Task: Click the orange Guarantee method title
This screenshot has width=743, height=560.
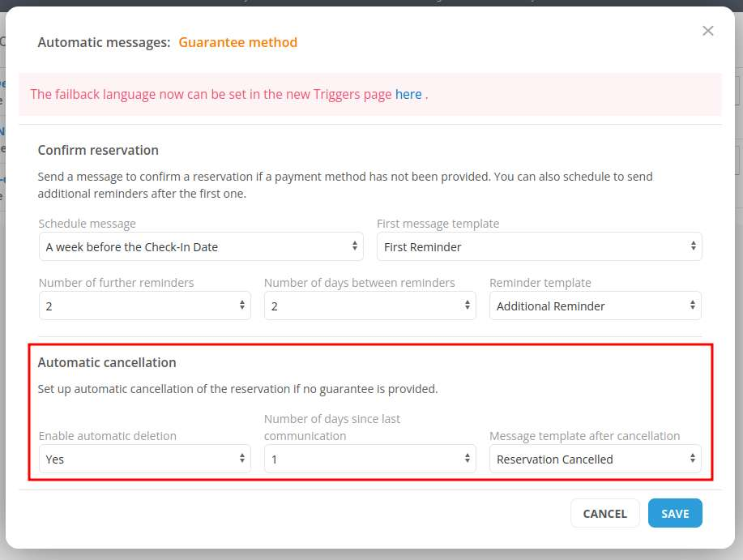Action: (x=237, y=42)
